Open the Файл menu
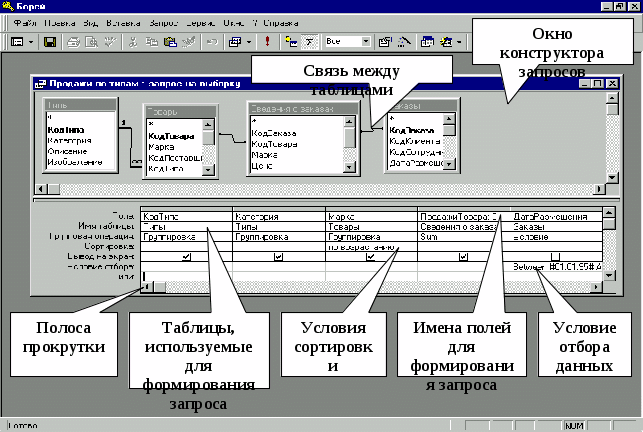 25,23
